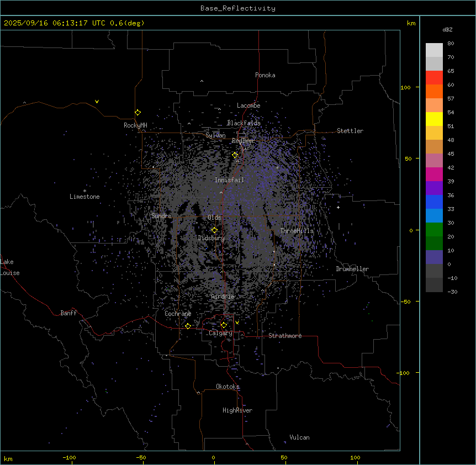Screen dimensions: 476x465
Task: Click the ThreeHills label
Action: pos(297,231)
